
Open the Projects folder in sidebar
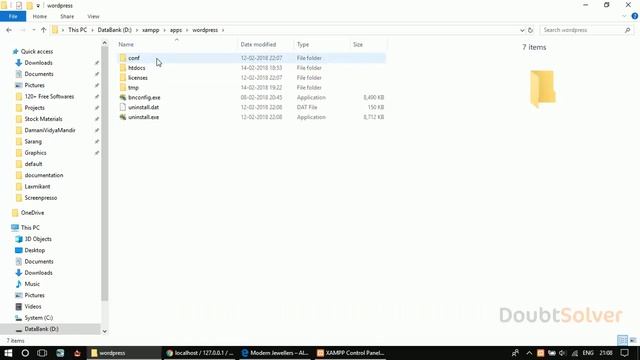(x=34, y=107)
